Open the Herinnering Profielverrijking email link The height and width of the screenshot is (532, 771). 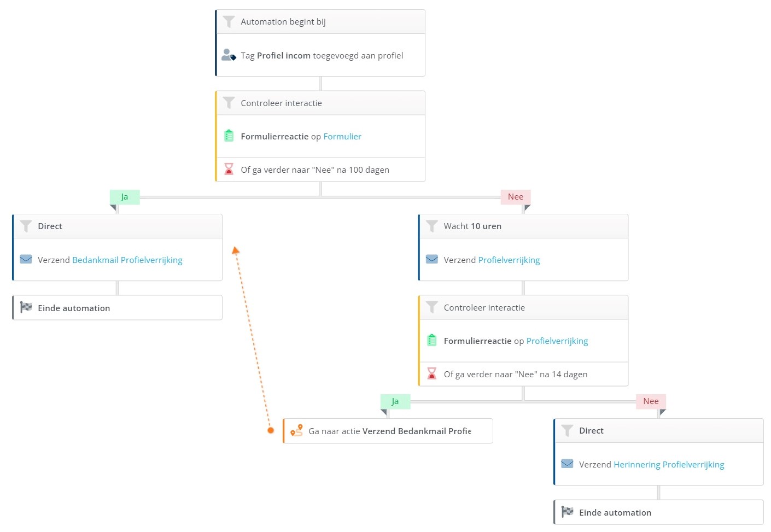(669, 464)
